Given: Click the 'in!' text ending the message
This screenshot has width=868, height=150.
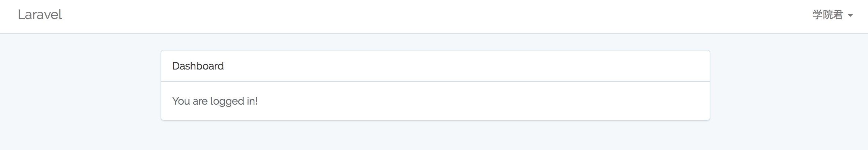Looking at the screenshot, I should [252, 101].
